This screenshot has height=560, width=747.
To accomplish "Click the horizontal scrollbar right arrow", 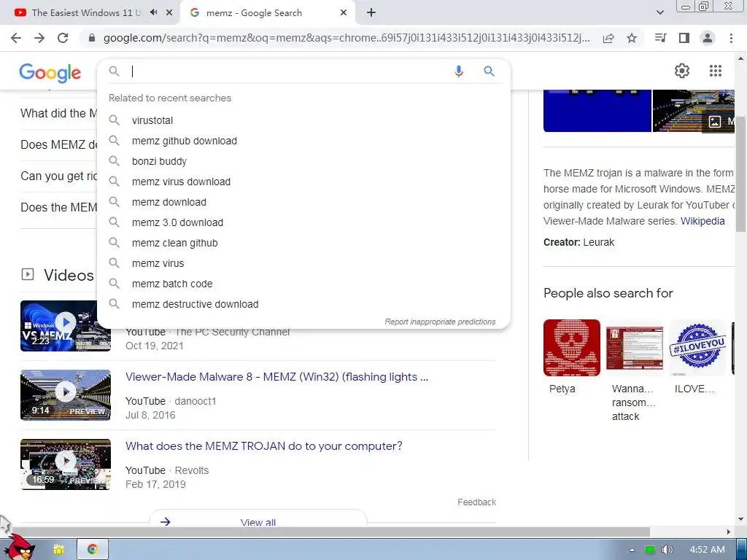I will click(x=728, y=532).
